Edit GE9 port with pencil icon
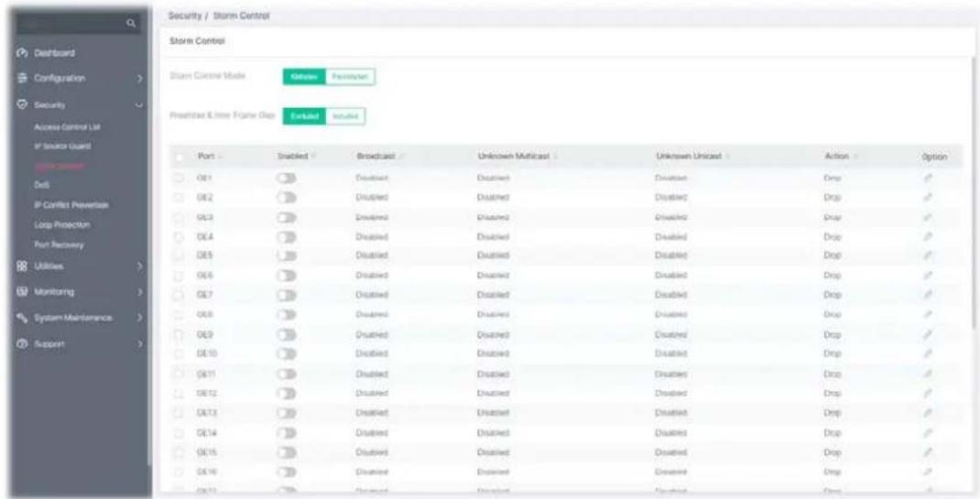This screenshot has width=980, height=499. pyautogui.click(x=928, y=335)
